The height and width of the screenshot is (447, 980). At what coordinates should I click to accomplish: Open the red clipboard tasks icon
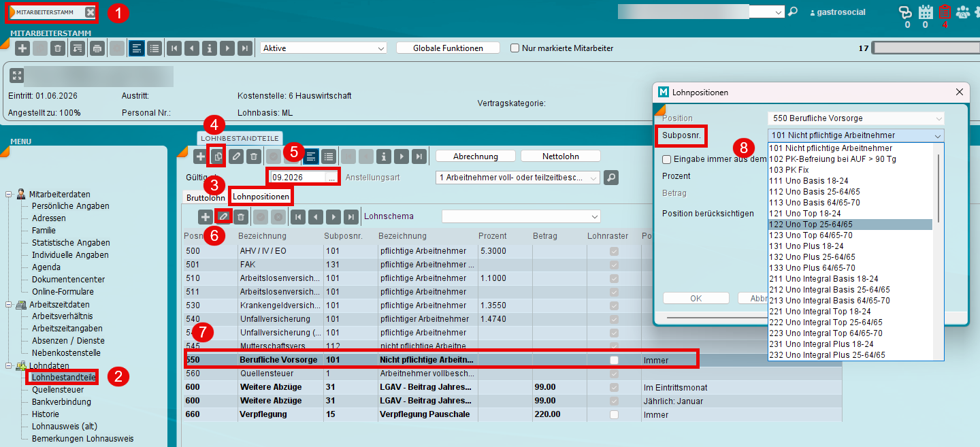(945, 12)
